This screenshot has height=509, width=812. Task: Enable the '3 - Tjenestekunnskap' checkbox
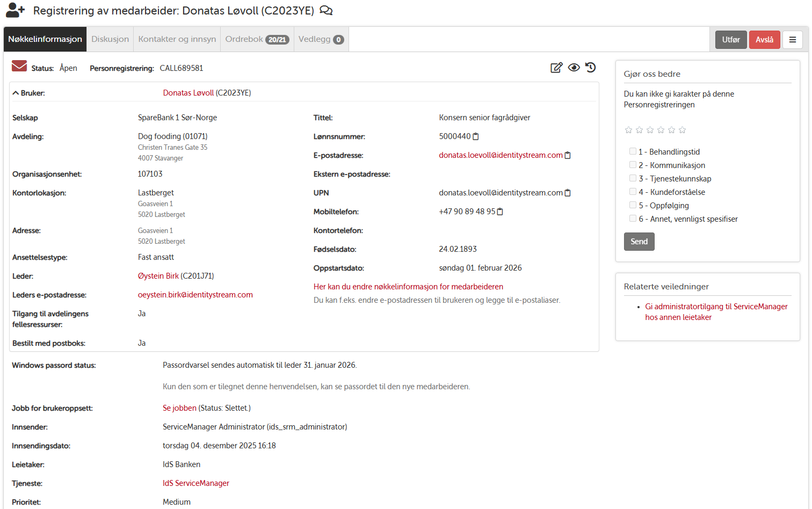(x=633, y=178)
